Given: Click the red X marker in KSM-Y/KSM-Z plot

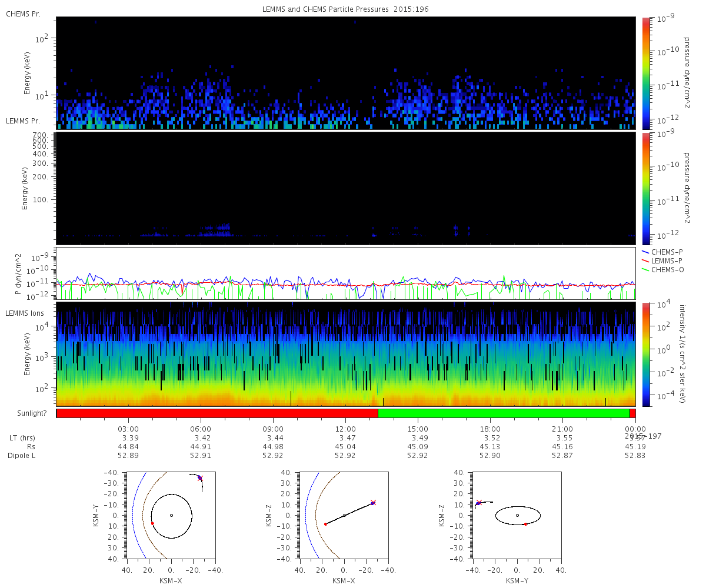Looking at the screenshot, I should point(479,503).
